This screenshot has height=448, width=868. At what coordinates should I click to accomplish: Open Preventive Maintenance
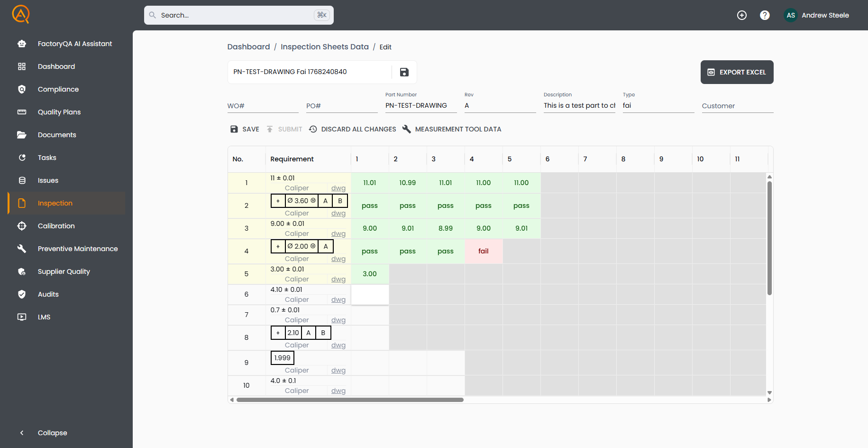click(78, 249)
